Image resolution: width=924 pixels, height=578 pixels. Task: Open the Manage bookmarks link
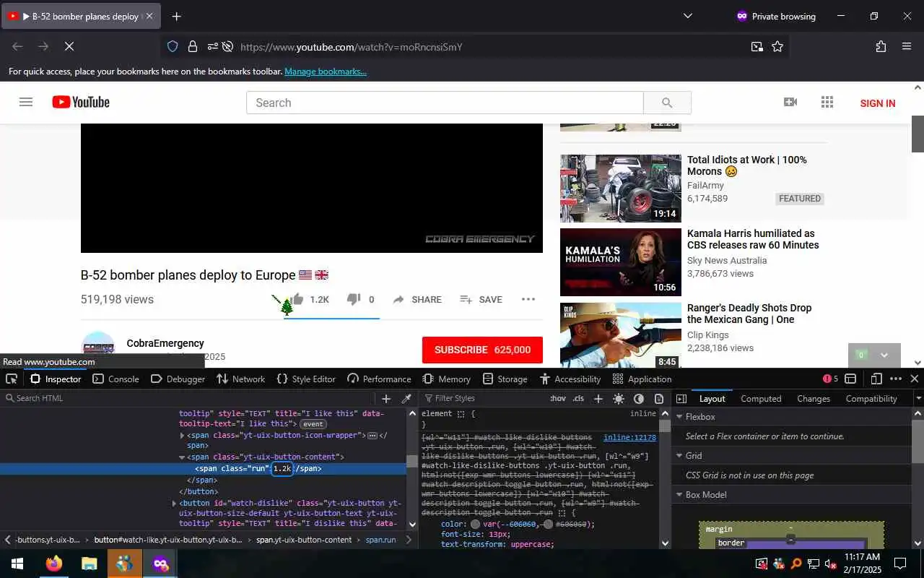click(326, 72)
